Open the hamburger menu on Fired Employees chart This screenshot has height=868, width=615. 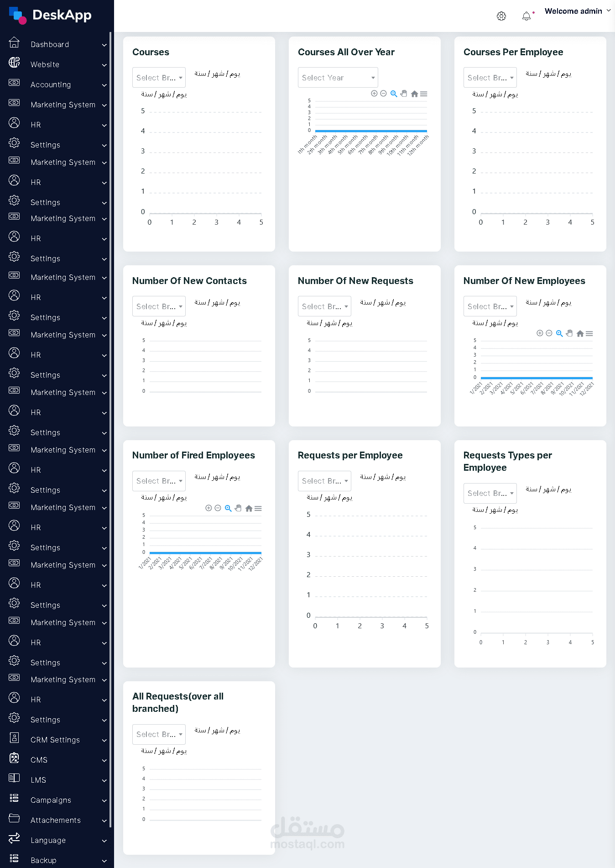tap(258, 508)
